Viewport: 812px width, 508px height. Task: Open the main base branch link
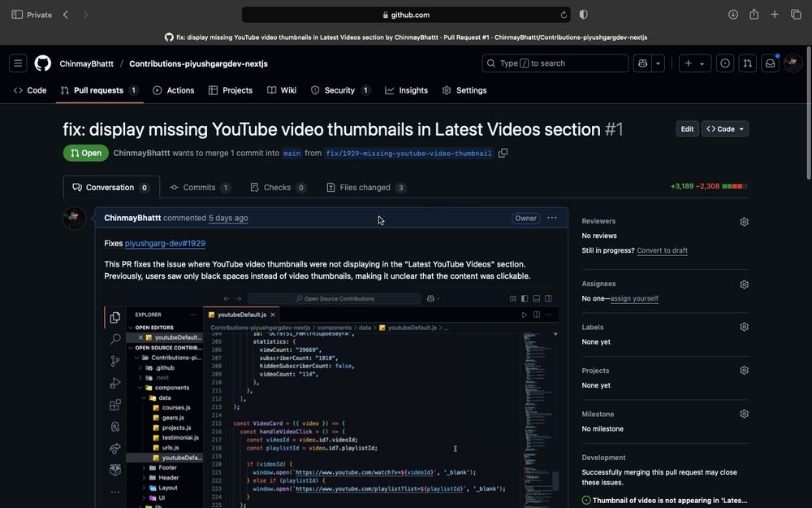point(292,154)
